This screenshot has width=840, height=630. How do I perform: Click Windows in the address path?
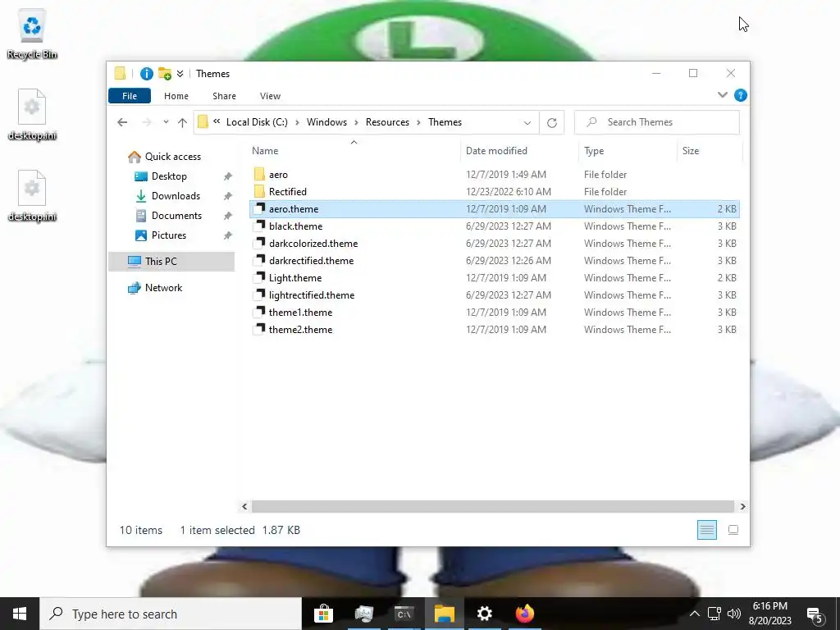[326, 122]
